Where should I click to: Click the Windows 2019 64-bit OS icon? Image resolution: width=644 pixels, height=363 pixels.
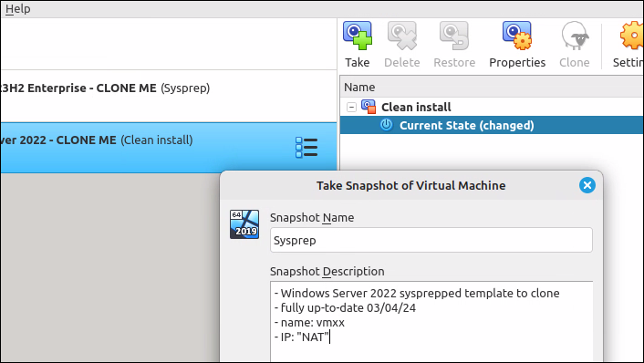pyautogui.click(x=244, y=224)
